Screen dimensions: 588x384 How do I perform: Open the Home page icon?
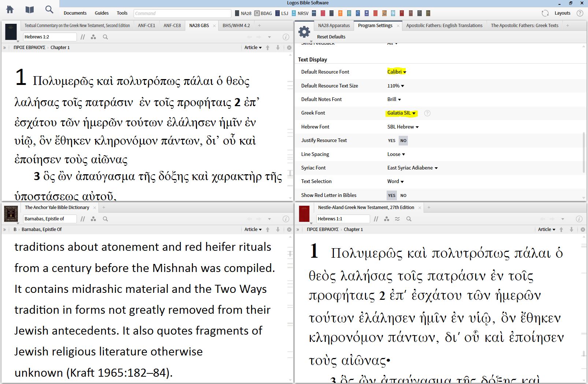(x=10, y=10)
